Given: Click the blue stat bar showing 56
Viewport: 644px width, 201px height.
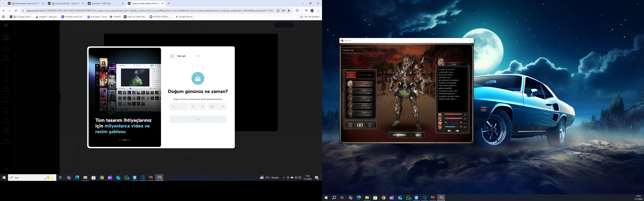Looking at the screenshot, I should point(453,127).
